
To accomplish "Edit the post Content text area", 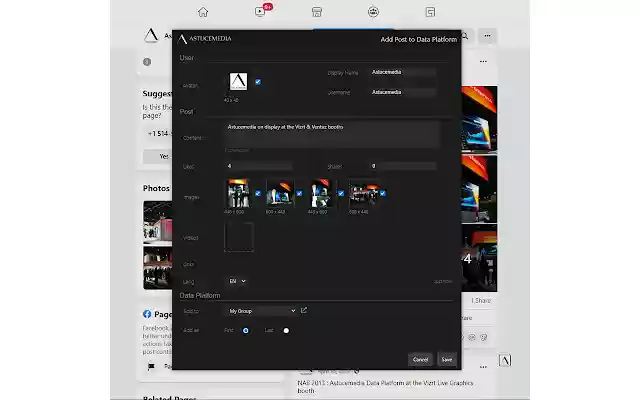I will [332, 134].
